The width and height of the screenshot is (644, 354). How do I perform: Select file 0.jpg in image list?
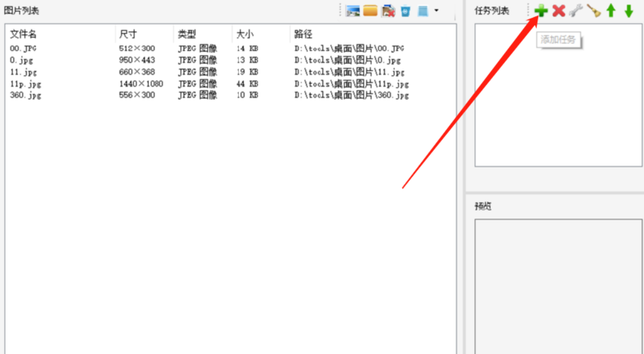click(x=21, y=61)
